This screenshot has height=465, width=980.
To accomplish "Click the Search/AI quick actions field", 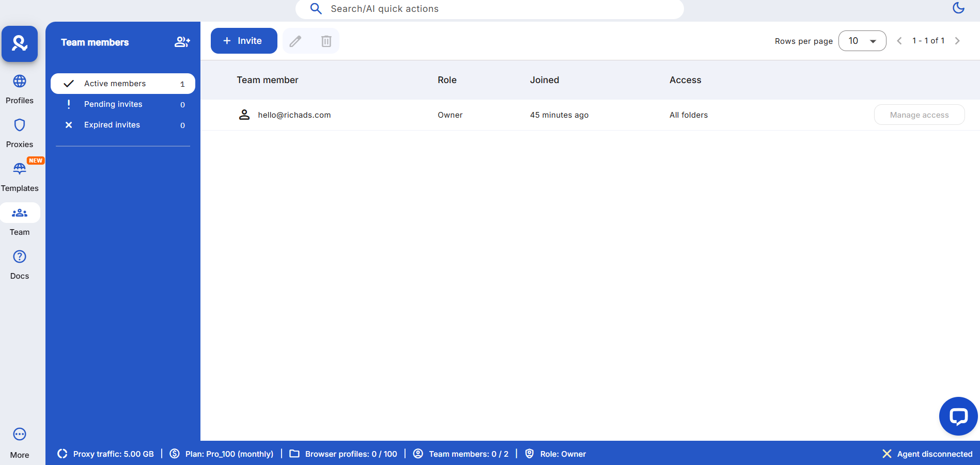I will pos(489,9).
